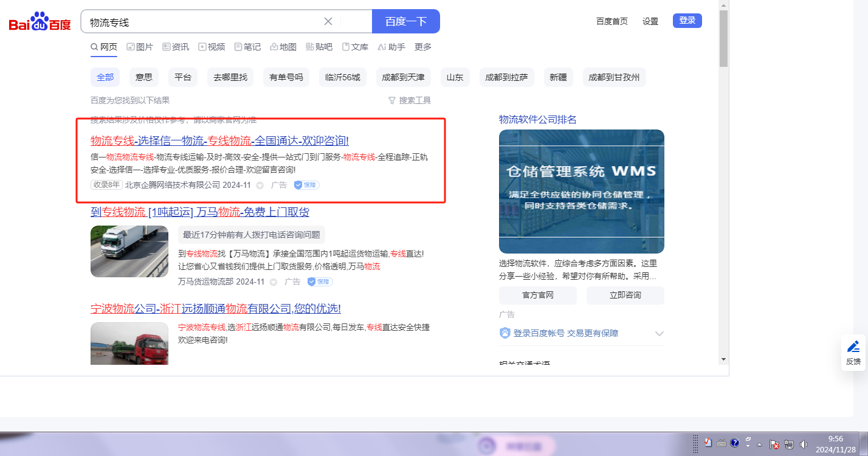
Task: Switch to the 视频 tab
Action: pos(212,47)
